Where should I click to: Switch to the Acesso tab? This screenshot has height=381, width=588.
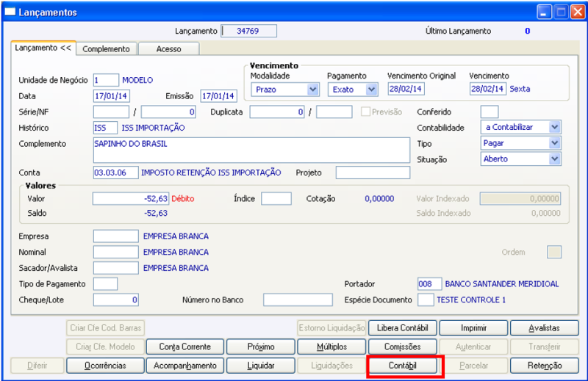pos(169,49)
